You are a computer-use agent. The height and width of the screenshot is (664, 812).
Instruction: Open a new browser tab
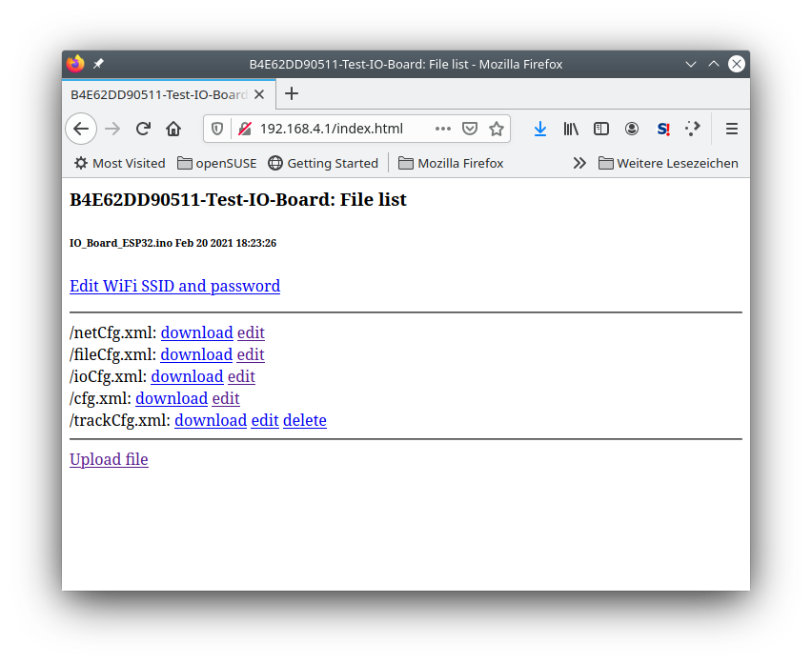click(x=292, y=93)
